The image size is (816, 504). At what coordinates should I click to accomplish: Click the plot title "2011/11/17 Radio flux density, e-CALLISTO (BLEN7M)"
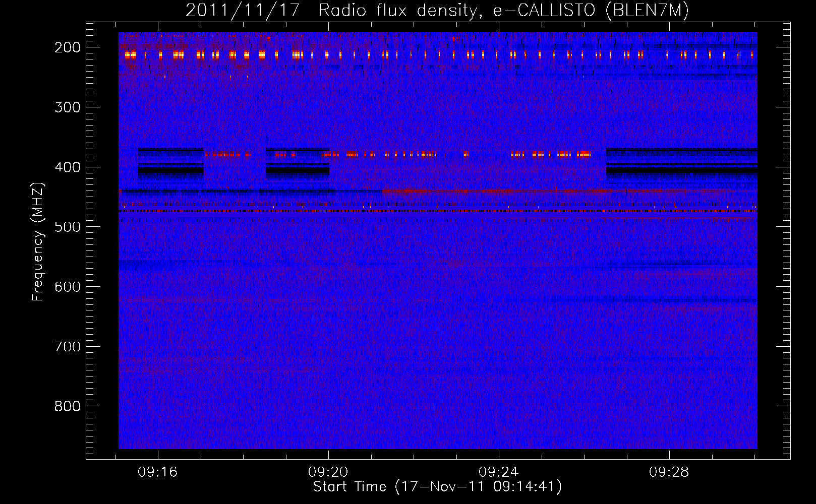pos(437,11)
